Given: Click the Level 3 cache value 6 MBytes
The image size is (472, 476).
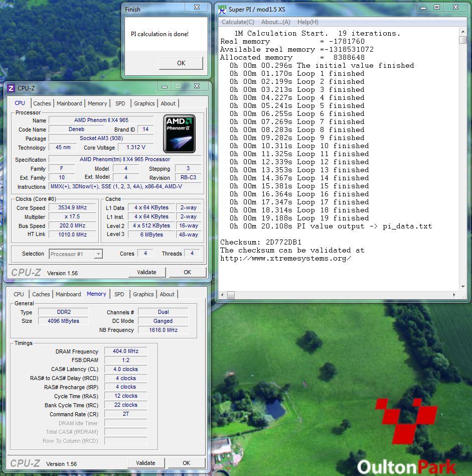Looking at the screenshot, I should pos(151,234).
